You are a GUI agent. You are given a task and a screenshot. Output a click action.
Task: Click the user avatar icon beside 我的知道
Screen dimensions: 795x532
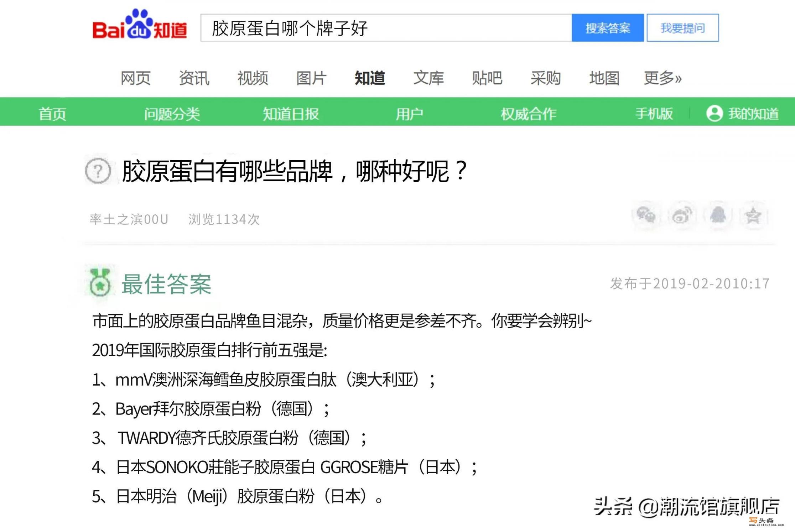715,114
